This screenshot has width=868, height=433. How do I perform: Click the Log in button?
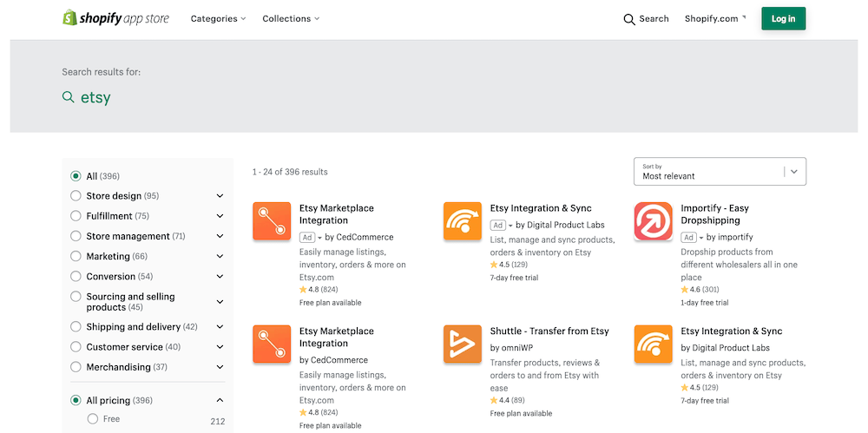coord(783,19)
